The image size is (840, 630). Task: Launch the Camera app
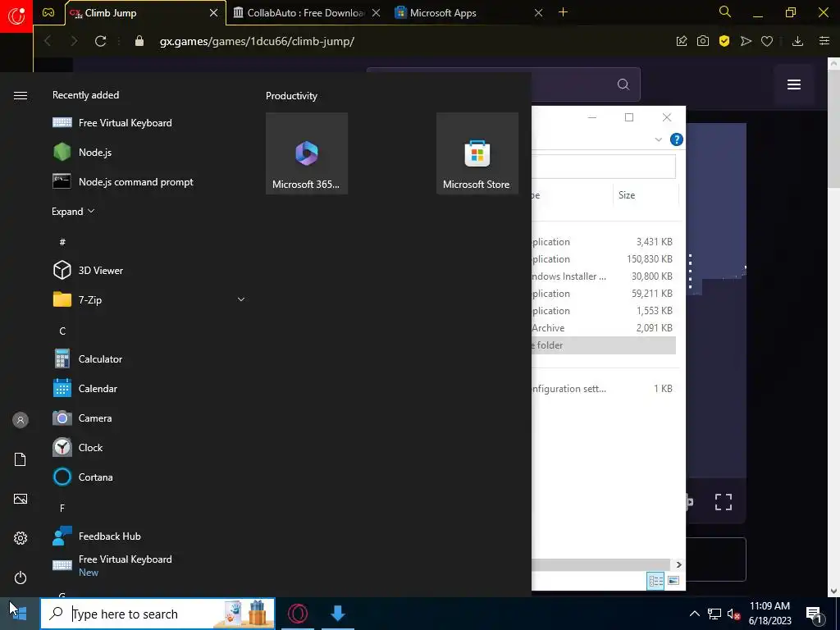pyautogui.click(x=148, y=418)
